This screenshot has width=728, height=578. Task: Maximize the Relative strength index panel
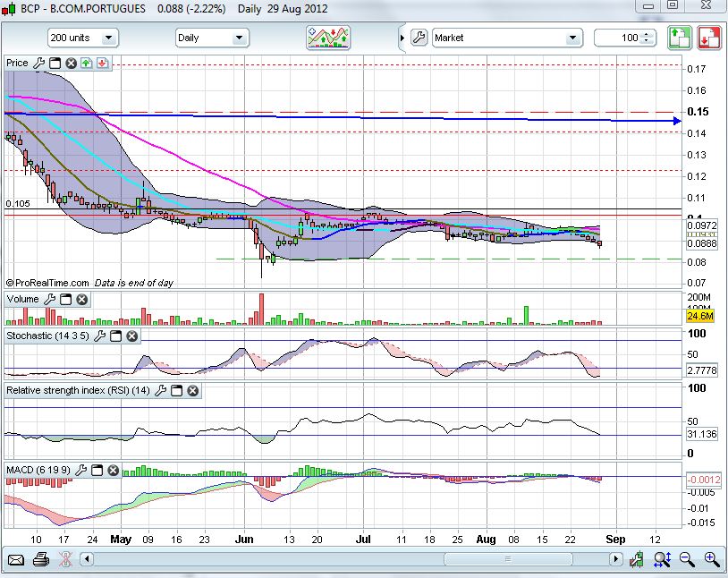click(x=177, y=391)
